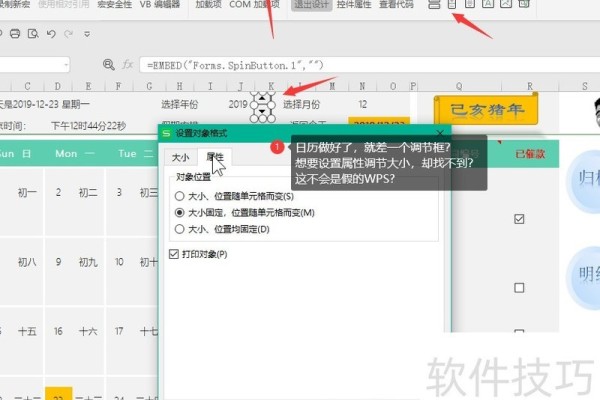Switch to the 大小 tab in dialog
The height and width of the screenshot is (400, 600).
(181, 157)
